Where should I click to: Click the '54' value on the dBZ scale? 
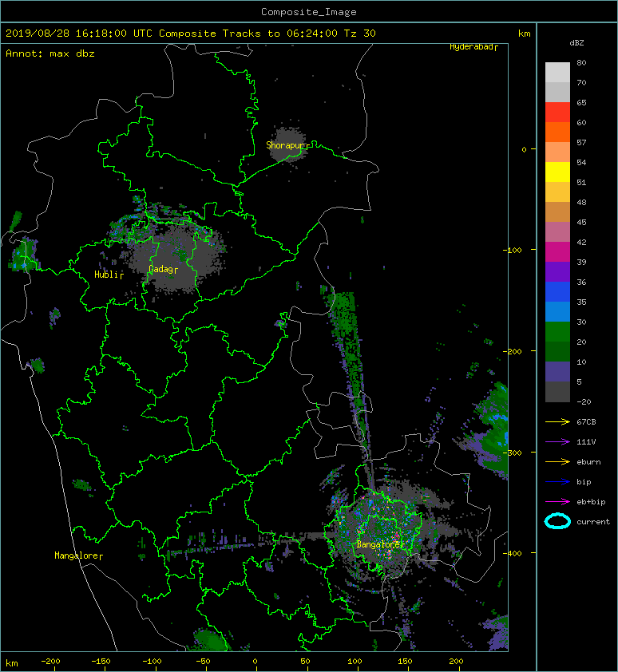click(581, 163)
